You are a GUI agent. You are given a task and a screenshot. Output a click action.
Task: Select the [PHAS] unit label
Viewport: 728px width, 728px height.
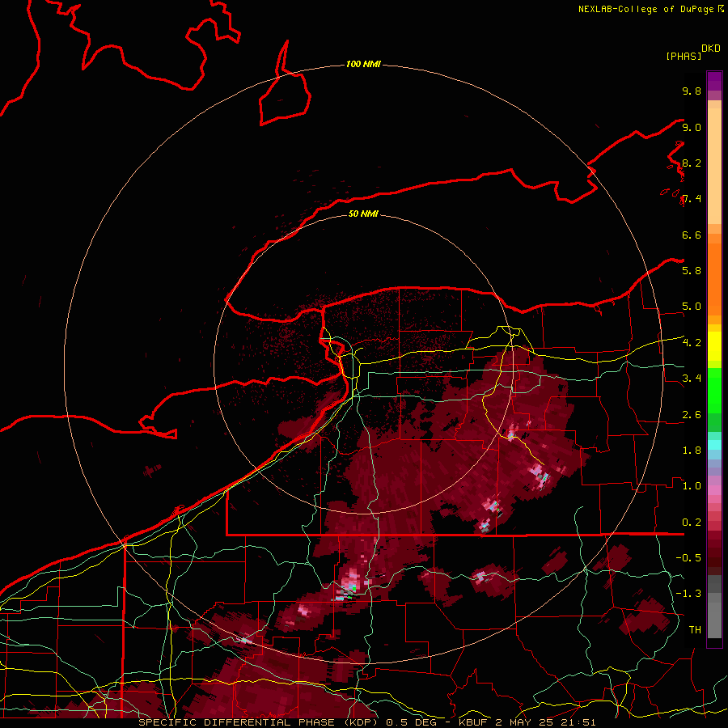pos(684,56)
